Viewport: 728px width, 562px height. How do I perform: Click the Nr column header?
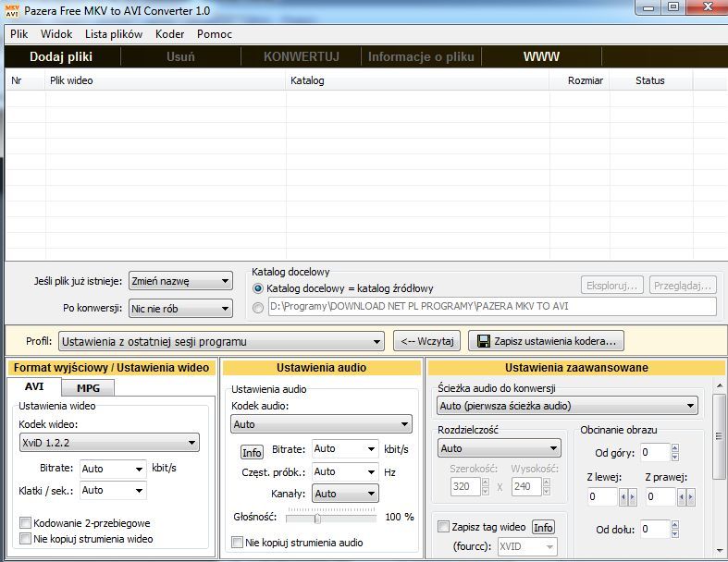pyautogui.click(x=26, y=80)
